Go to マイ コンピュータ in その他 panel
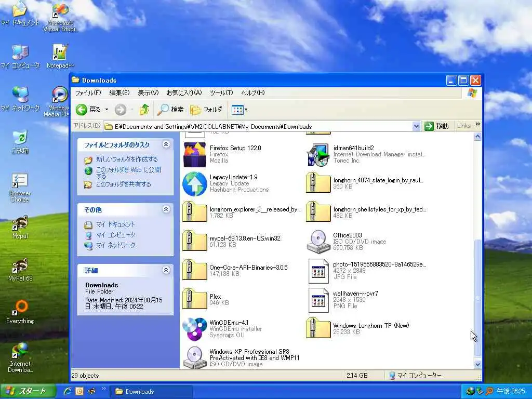532x399 pixels. pos(115,234)
